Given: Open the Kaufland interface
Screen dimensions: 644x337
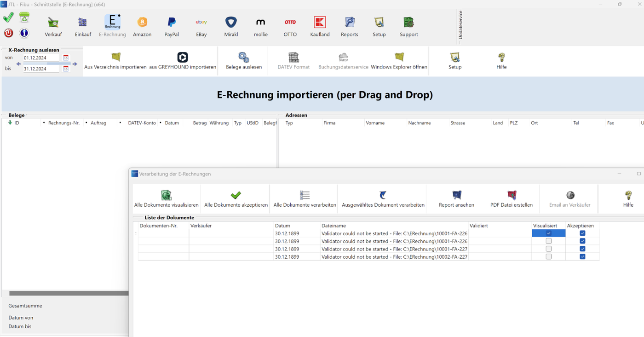Looking at the screenshot, I should tap(320, 27).
